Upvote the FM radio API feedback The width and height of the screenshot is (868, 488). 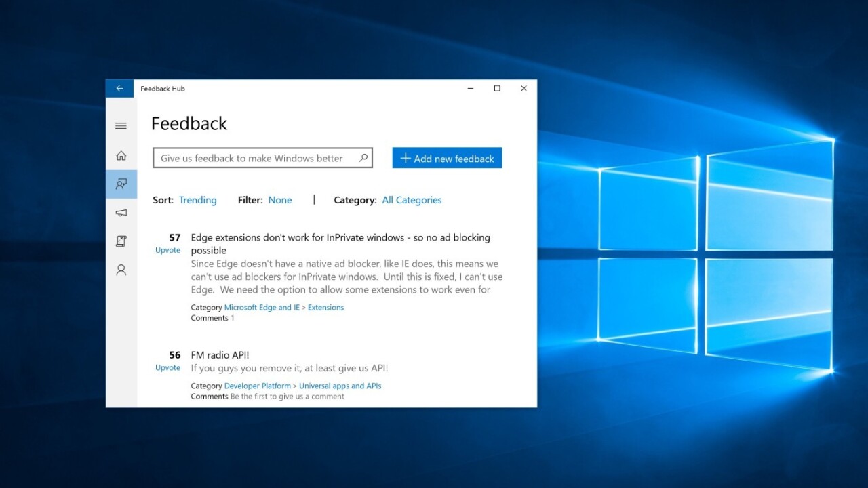167,367
